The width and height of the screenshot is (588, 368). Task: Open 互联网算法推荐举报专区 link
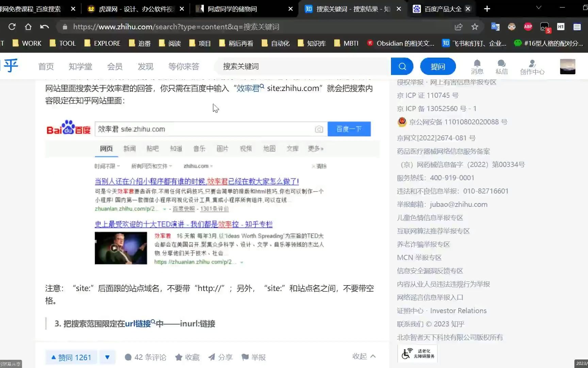pos(433,231)
